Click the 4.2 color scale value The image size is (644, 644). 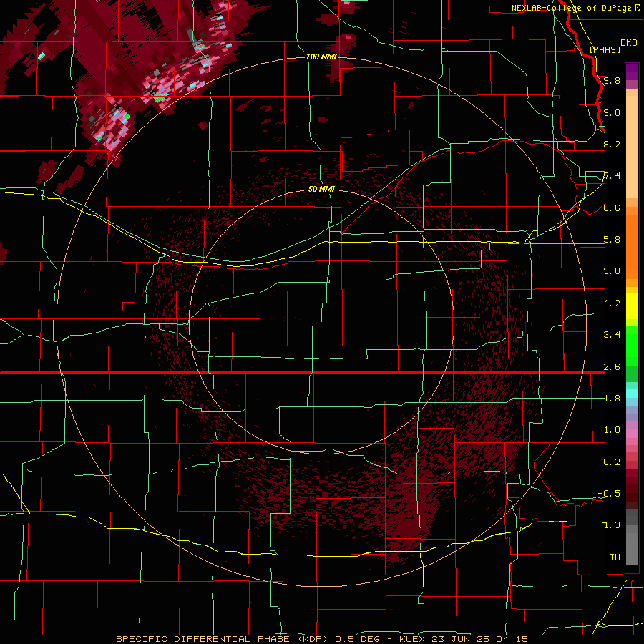612,303
